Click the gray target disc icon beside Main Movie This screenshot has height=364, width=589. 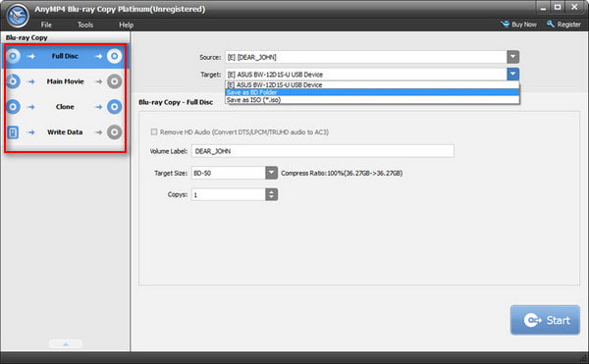click(x=114, y=81)
